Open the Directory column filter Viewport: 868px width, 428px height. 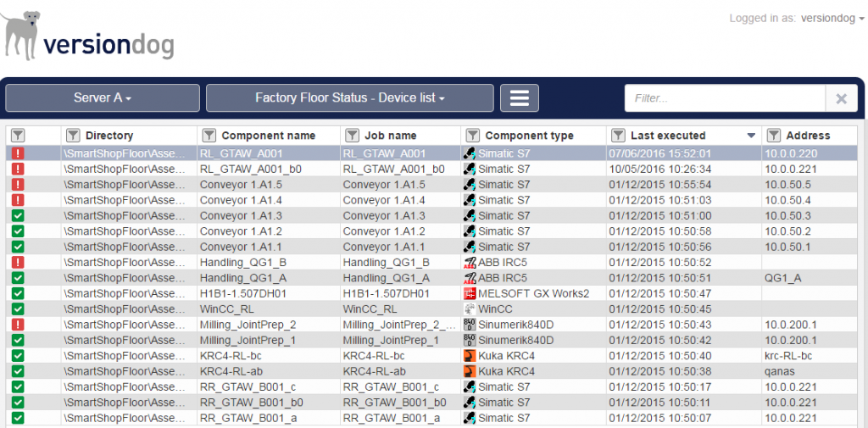(x=73, y=135)
